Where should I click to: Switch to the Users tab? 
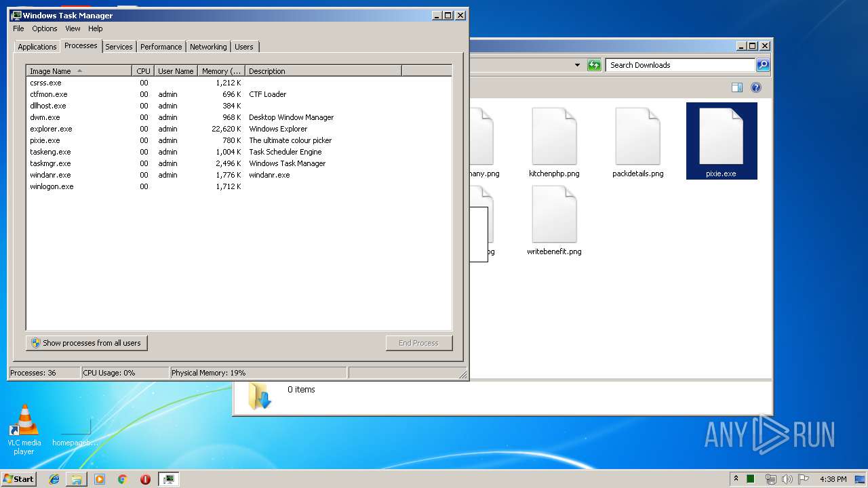point(244,47)
